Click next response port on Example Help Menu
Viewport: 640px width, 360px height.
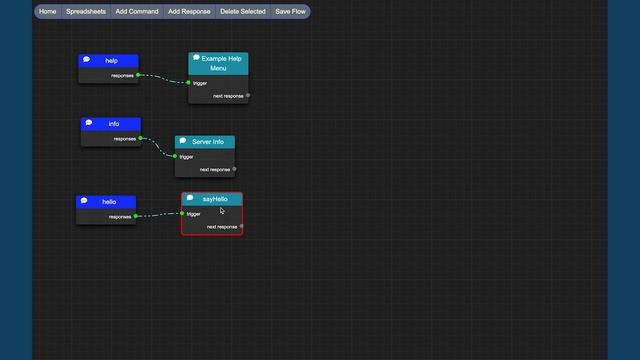pyautogui.click(x=248, y=96)
